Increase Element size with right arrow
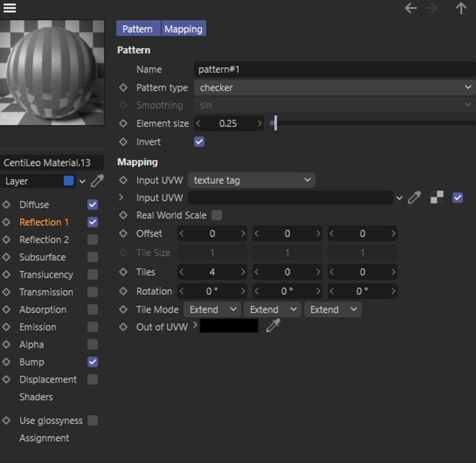Viewport: 476px width, 463px height. 260,123
